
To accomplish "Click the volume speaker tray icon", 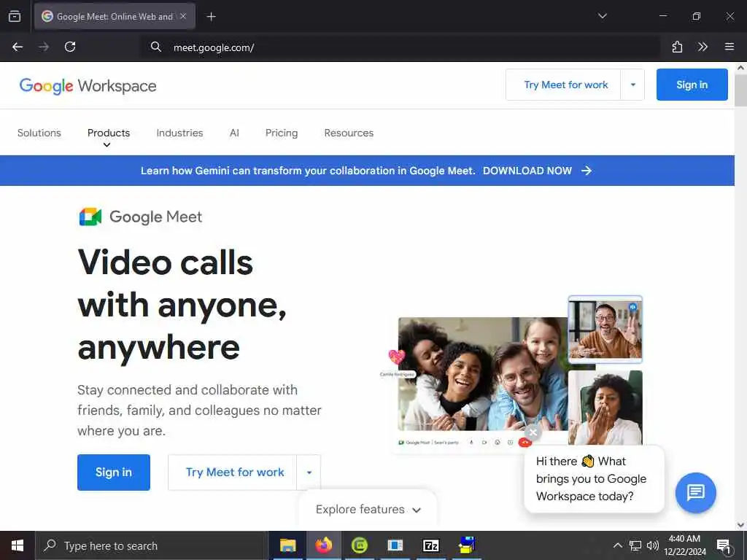I will click(652, 545).
